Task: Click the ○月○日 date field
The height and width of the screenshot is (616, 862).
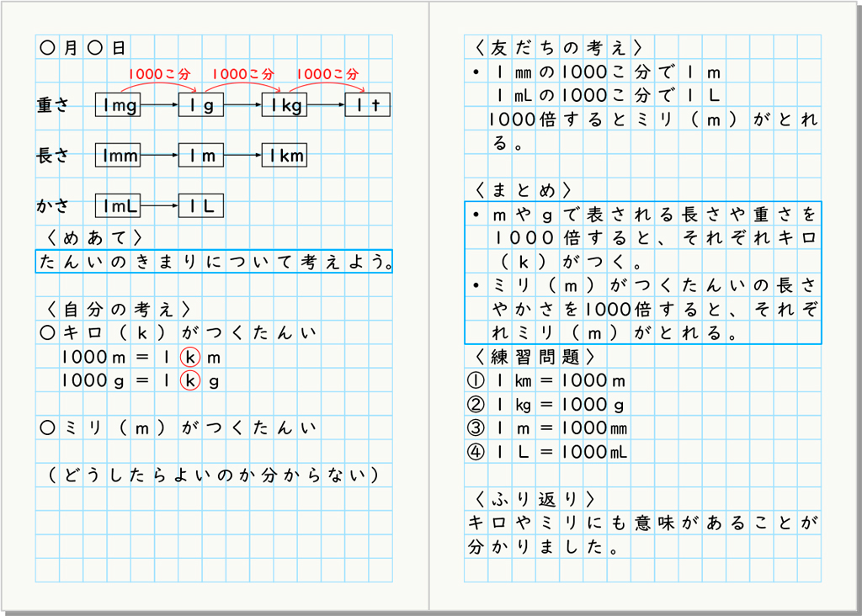Action: point(82,47)
